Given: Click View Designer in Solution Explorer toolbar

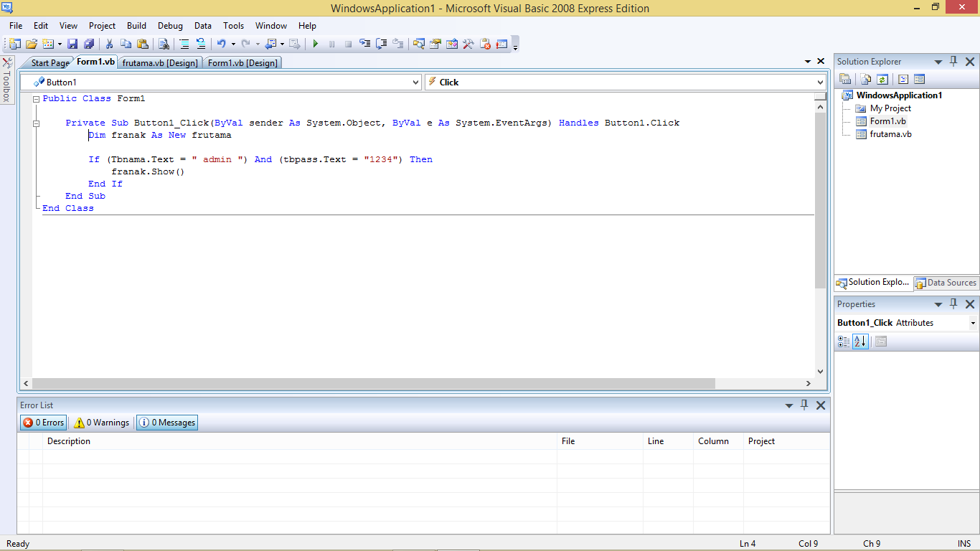Looking at the screenshot, I should pyautogui.click(x=920, y=80).
